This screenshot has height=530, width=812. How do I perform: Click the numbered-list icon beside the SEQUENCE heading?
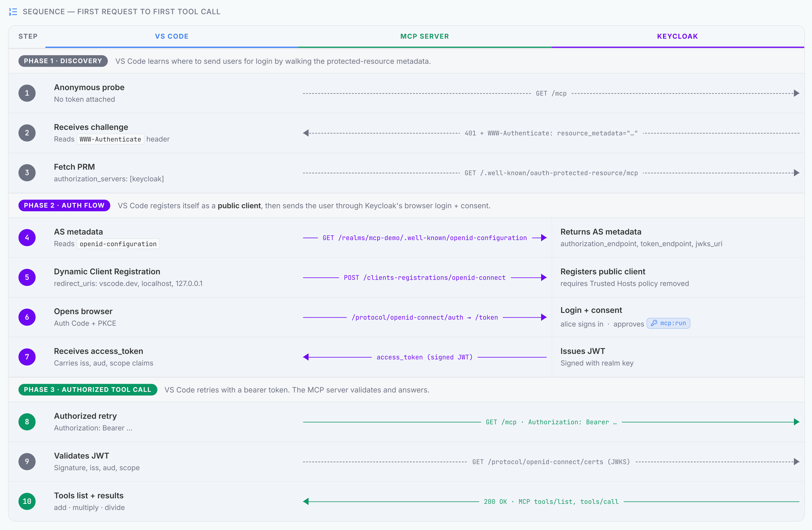click(x=13, y=11)
